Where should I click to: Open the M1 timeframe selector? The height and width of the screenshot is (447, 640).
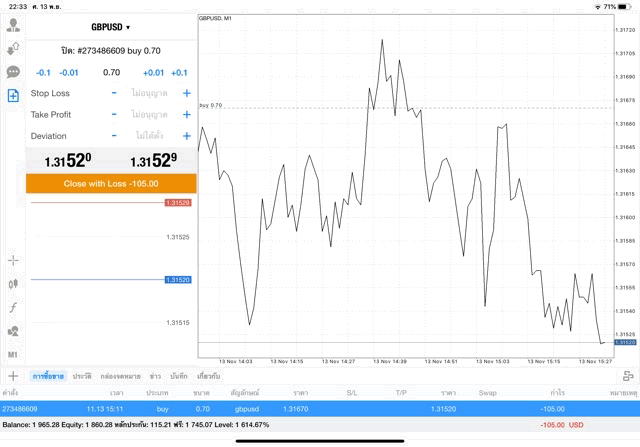[13, 355]
